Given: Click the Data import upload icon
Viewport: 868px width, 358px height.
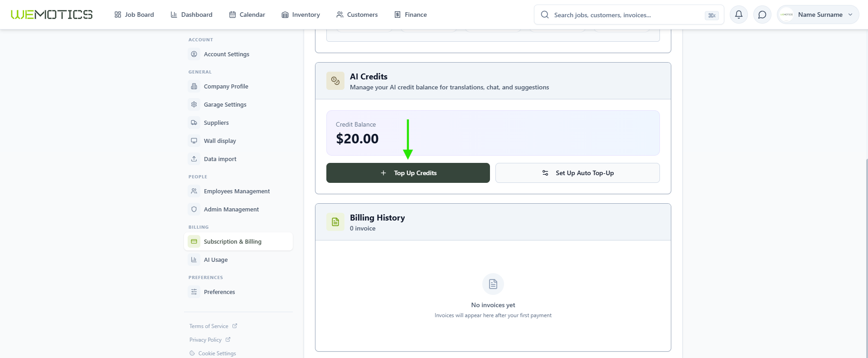Looking at the screenshot, I should pyautogui.click(x=194, y=159).
